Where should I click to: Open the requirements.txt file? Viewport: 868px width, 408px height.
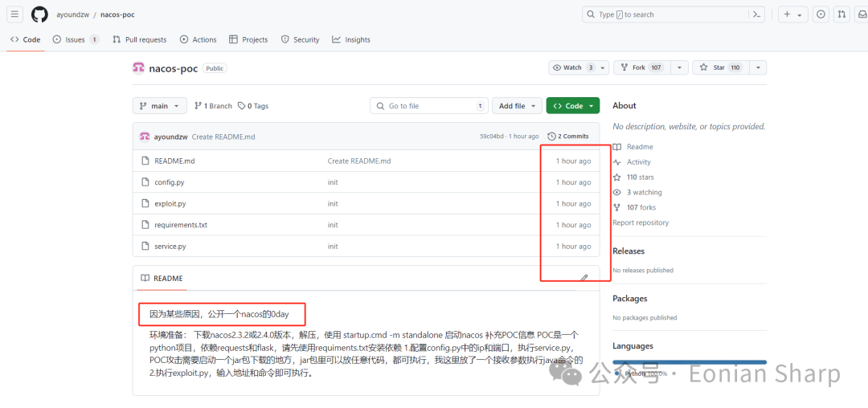181,225
